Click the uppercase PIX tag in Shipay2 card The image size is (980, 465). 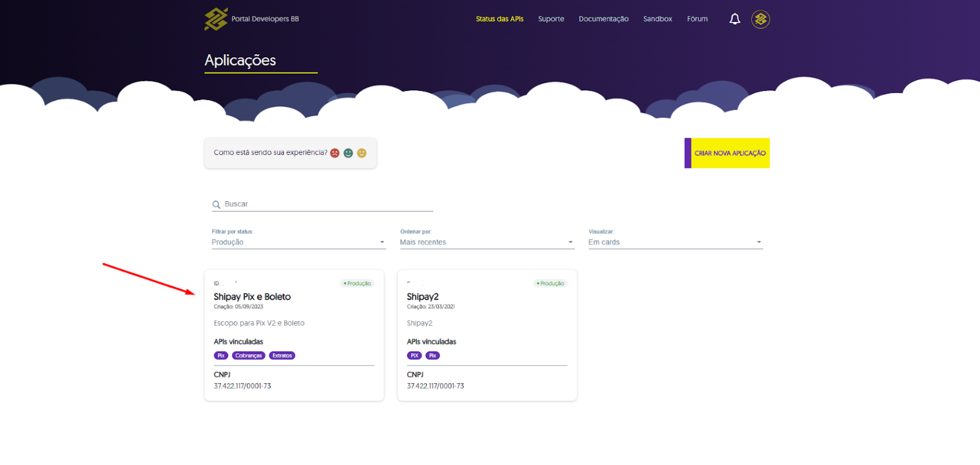414,355
